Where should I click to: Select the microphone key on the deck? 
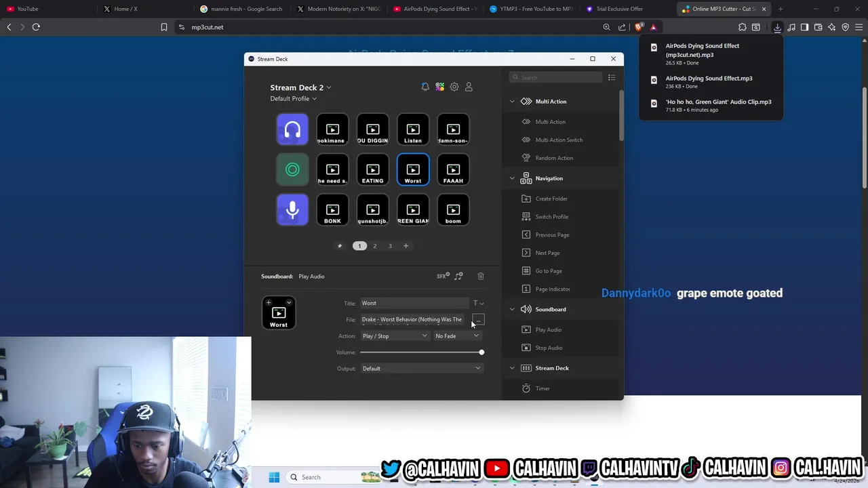click(292, 210)
